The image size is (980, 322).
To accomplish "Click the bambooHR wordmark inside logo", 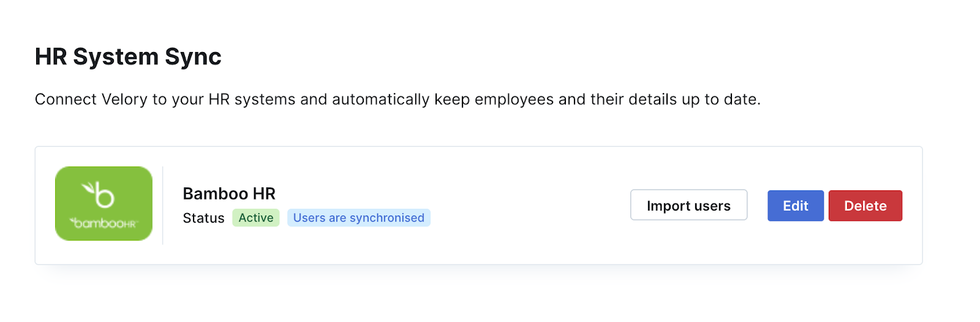I will click(x=104, y=223).
